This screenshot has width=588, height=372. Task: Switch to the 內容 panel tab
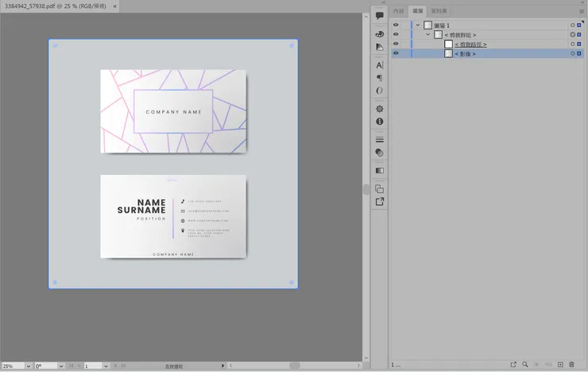(x=399, y=11)
